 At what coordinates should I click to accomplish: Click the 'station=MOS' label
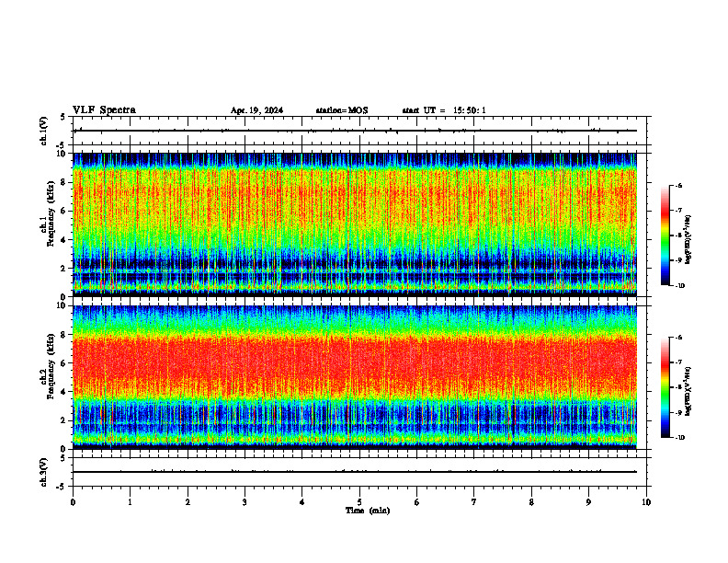[342, 110]
